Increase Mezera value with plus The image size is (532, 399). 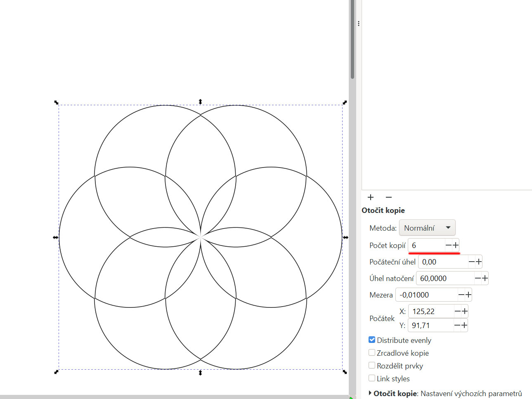[468, 295]
